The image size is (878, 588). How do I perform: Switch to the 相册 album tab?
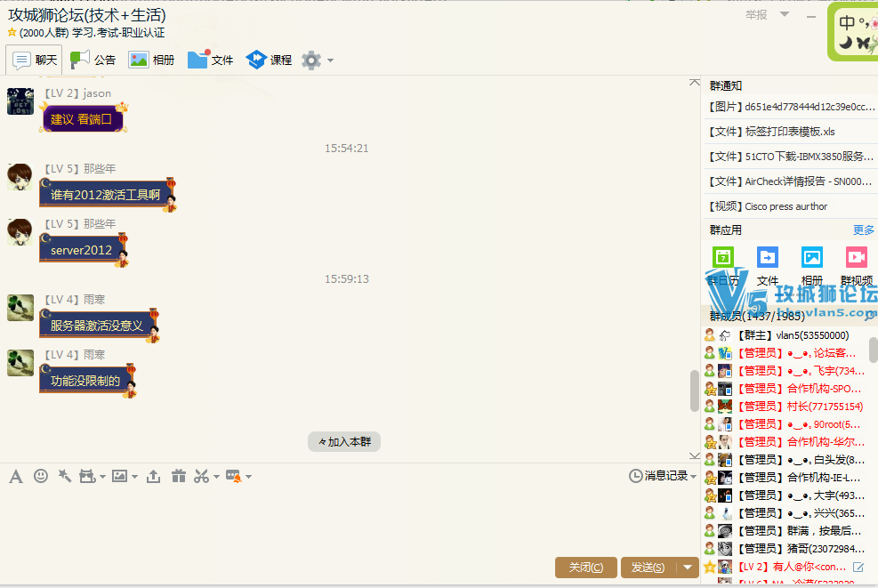(151, 60)
